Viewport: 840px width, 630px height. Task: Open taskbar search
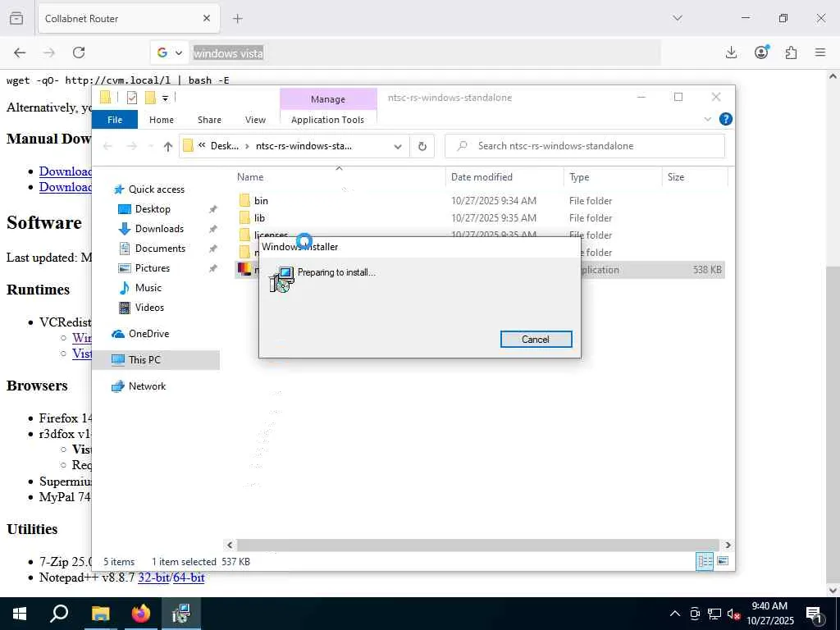[x=59, y=614]
